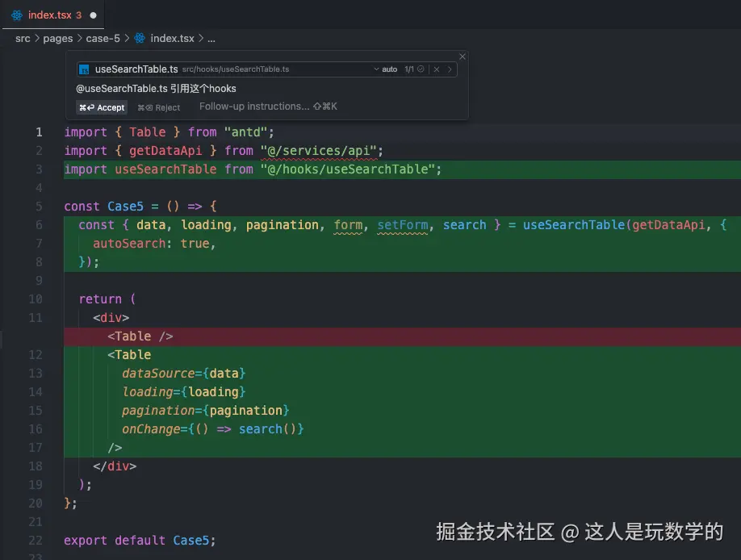Image resolution: width=741 pixels, height=560 pixels.
Task: Close the inline AI prompt popup
Action: [463, 56]
